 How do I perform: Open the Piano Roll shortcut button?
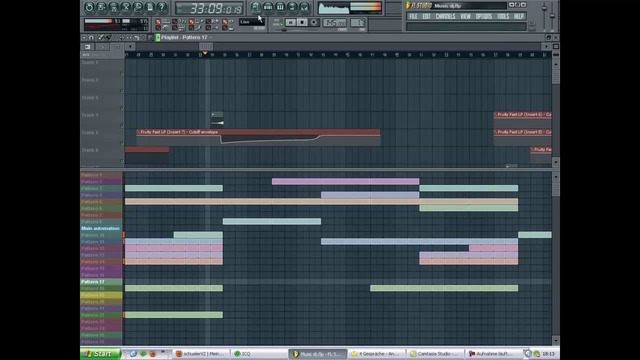(280, 7)
